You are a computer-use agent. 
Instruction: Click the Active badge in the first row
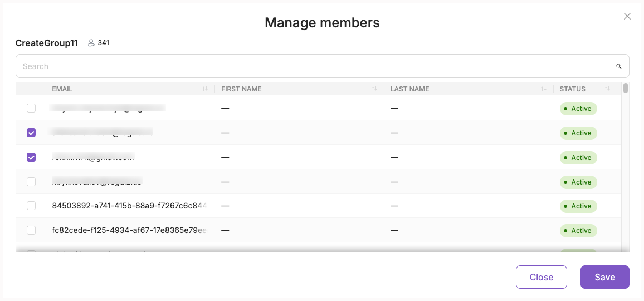click(578, 109)
